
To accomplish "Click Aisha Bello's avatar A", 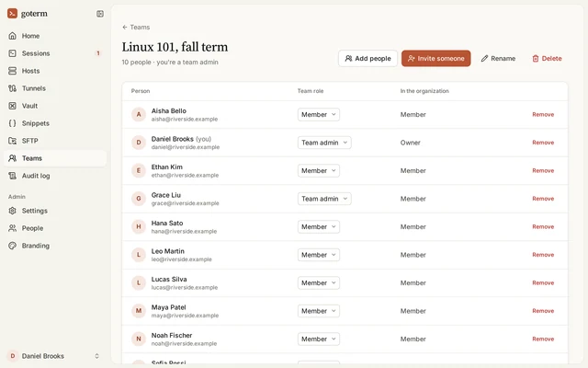I will pos(139,114).
